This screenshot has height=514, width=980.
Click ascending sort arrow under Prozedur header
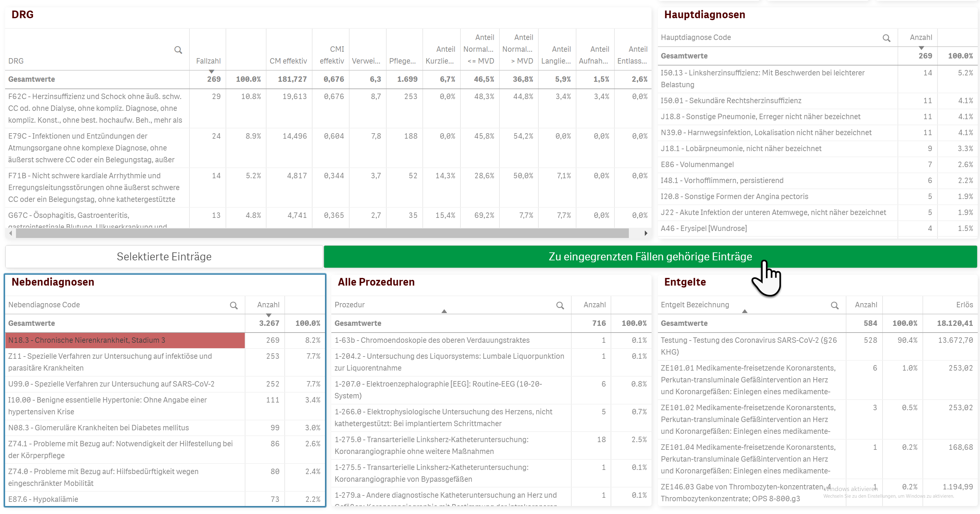444,311
